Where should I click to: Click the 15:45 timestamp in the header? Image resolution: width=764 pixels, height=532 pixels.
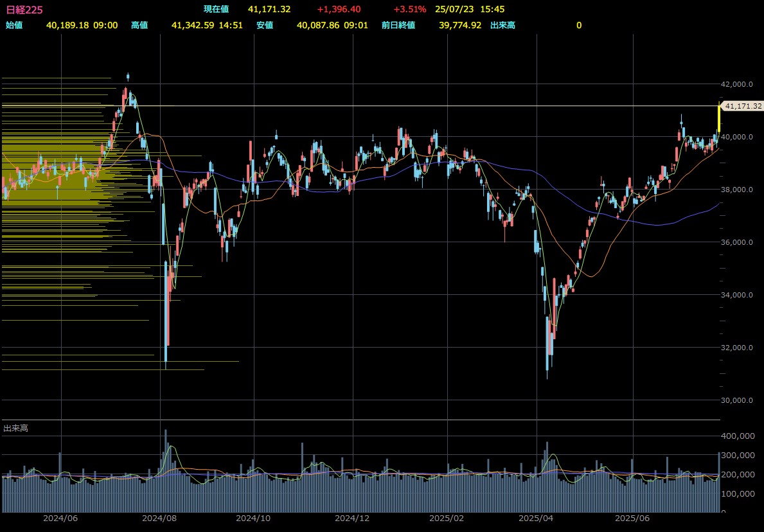click(492, 9)
